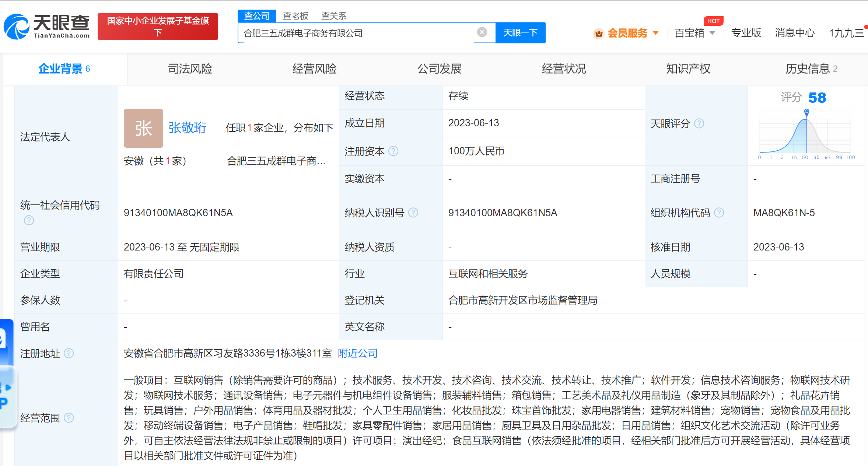Open help icon beside 经营范围

click(69, 418)
